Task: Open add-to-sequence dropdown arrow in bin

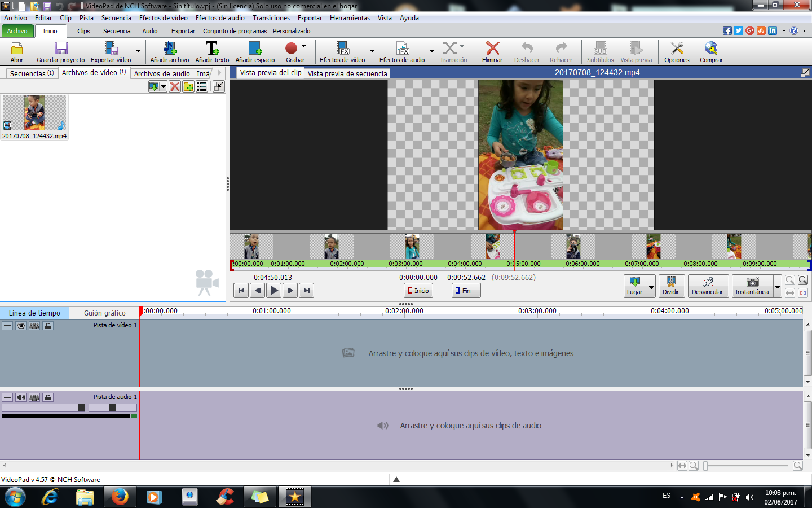Action: pyautogui.click(x=164, y=86)
